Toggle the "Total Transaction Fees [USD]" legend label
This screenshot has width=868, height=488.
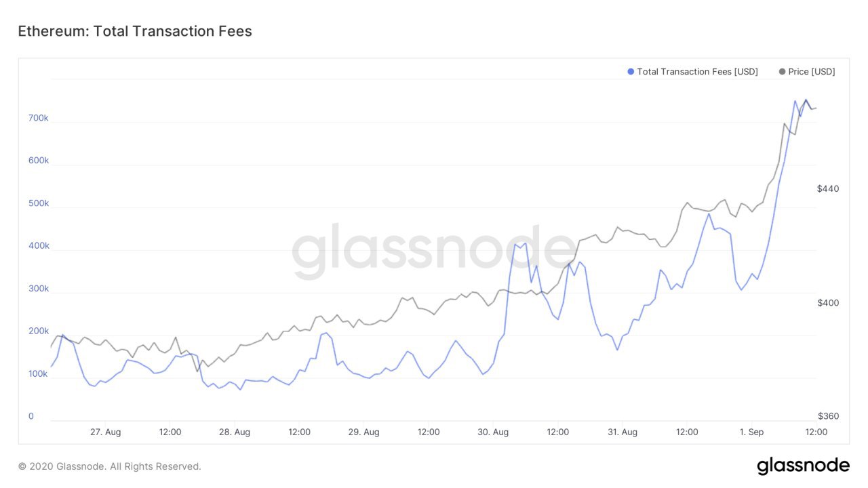coord(697,72)
